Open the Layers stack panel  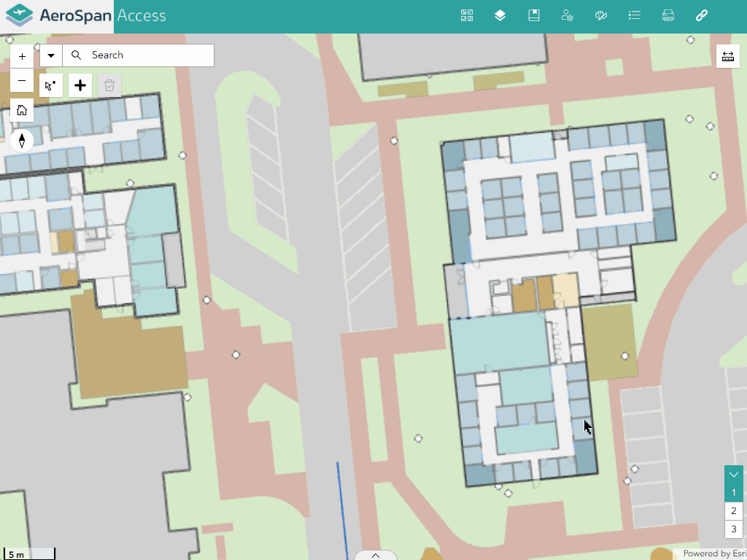coord(500,16)
